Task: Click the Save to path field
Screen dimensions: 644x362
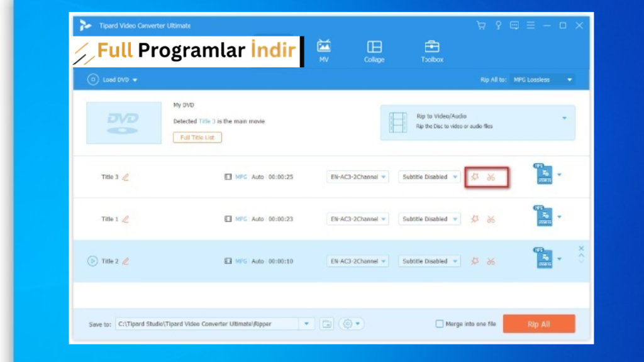Action: (x=207, y=324)
